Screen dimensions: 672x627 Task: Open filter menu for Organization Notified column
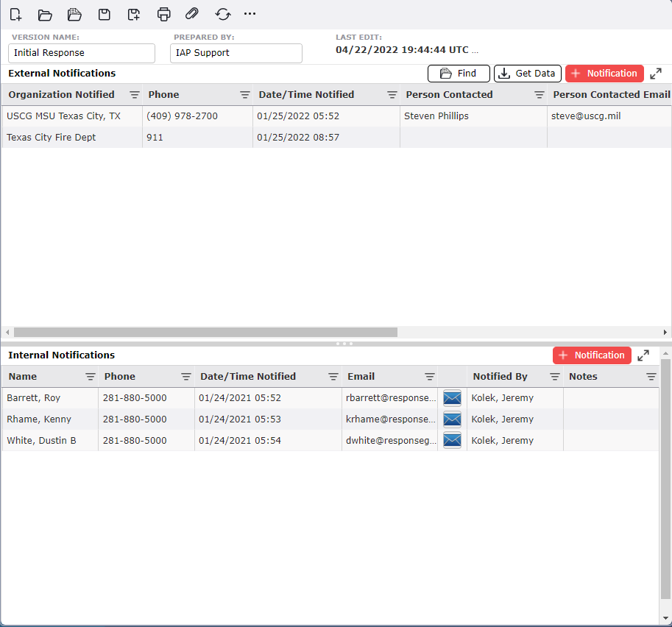click(135, 95)
